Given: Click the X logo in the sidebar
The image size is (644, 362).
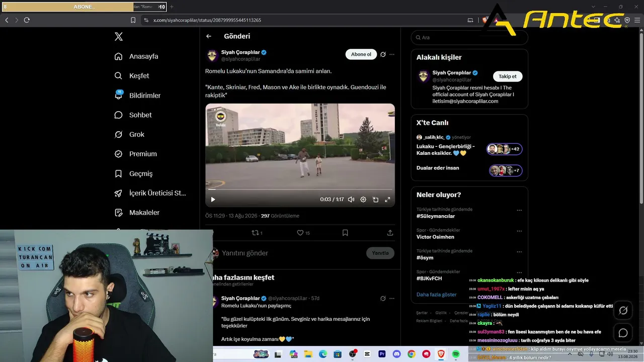Looking at the screenshot, I should click(118, 36).
